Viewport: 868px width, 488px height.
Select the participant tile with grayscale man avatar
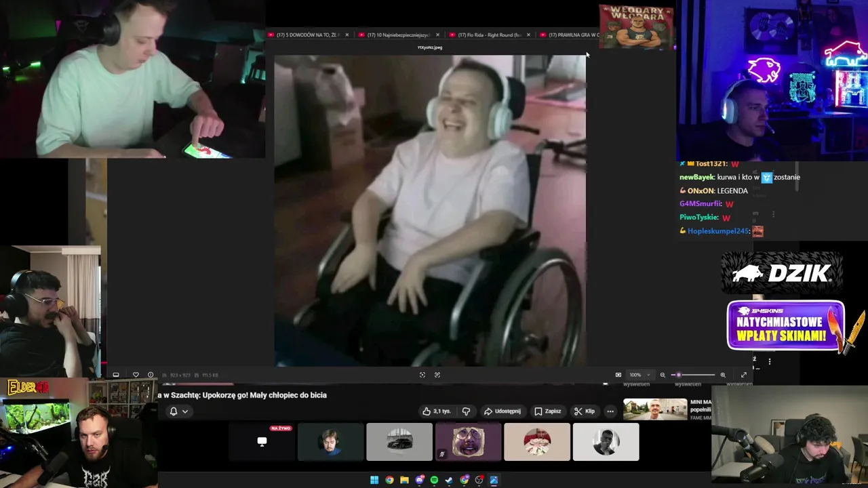coord(606,442)
